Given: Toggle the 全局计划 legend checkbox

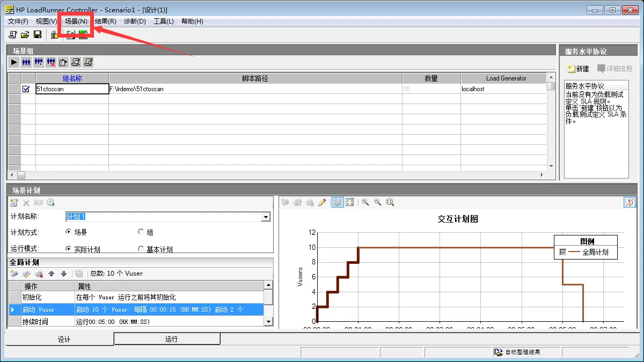Looking at the screenshot, I should (562, 252).
